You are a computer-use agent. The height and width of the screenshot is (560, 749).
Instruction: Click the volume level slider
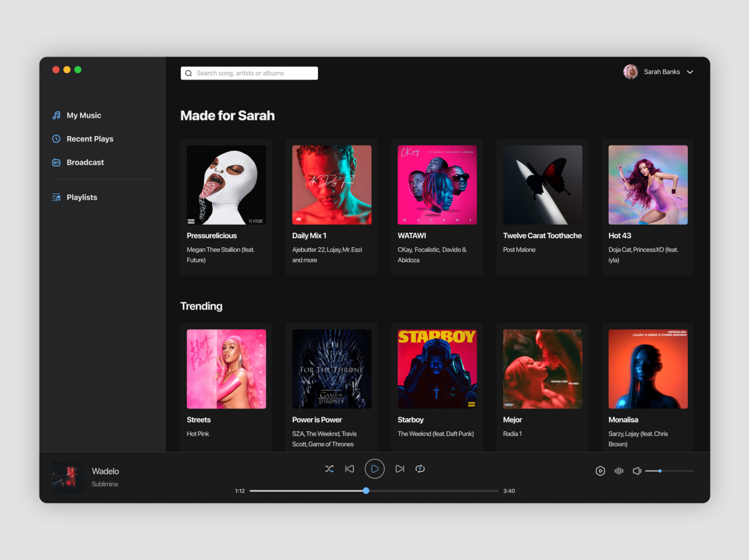pos(660,471)
